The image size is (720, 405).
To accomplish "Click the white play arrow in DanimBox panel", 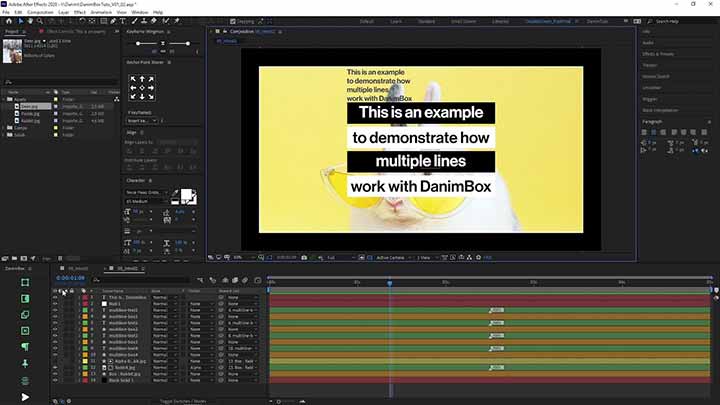I will point(25,397).
